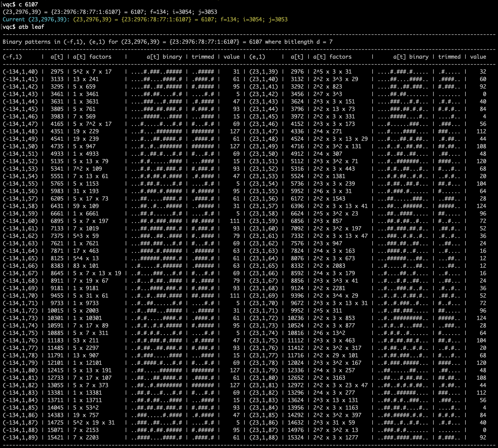The height and width of the screenshot is (448, 498).
Task: Click the factors '2^5 x 3 x 31'
Action: (x=333, y=72)
